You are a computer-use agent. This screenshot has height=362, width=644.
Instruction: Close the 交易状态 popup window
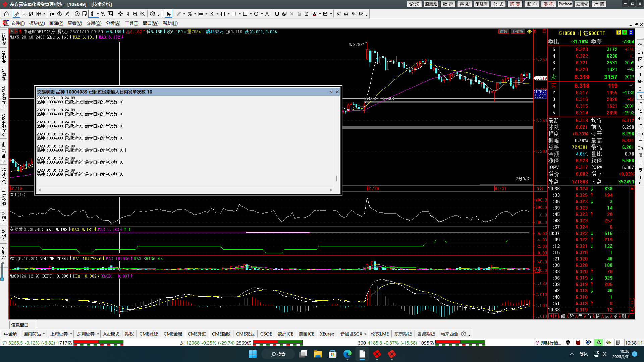coord(337,92)
